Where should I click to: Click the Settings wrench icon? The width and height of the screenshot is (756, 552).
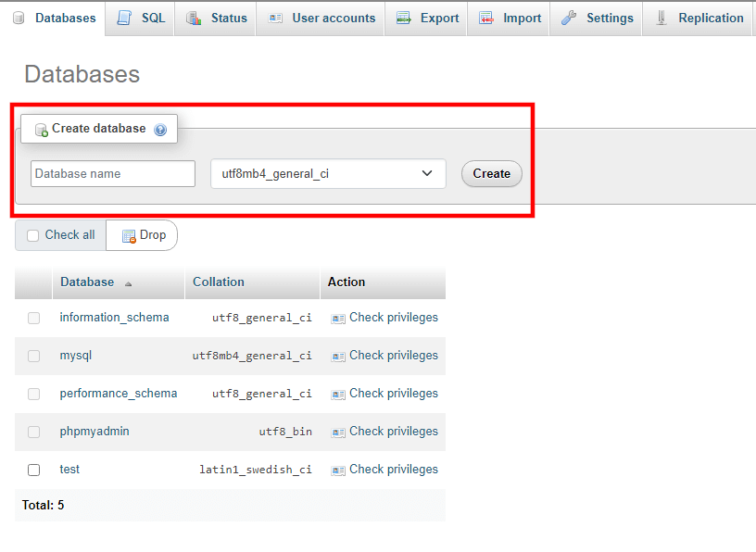[569, 18]
